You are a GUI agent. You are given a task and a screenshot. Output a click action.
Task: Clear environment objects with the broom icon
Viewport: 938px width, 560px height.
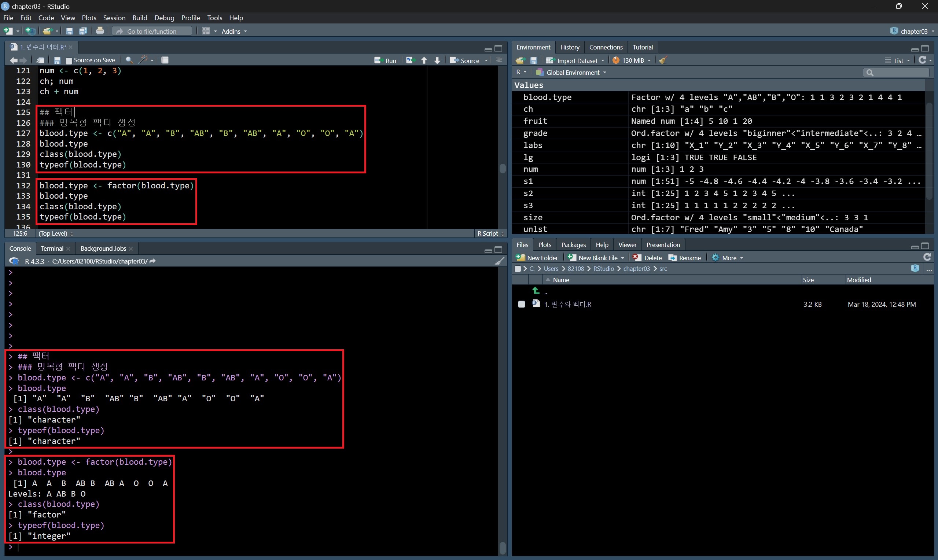(x=663, y=60)
